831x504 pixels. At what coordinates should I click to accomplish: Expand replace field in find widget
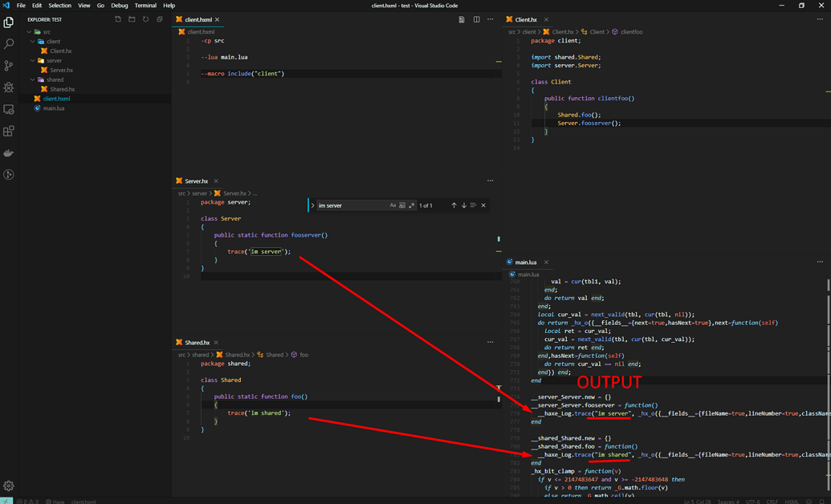coord(313,205)
